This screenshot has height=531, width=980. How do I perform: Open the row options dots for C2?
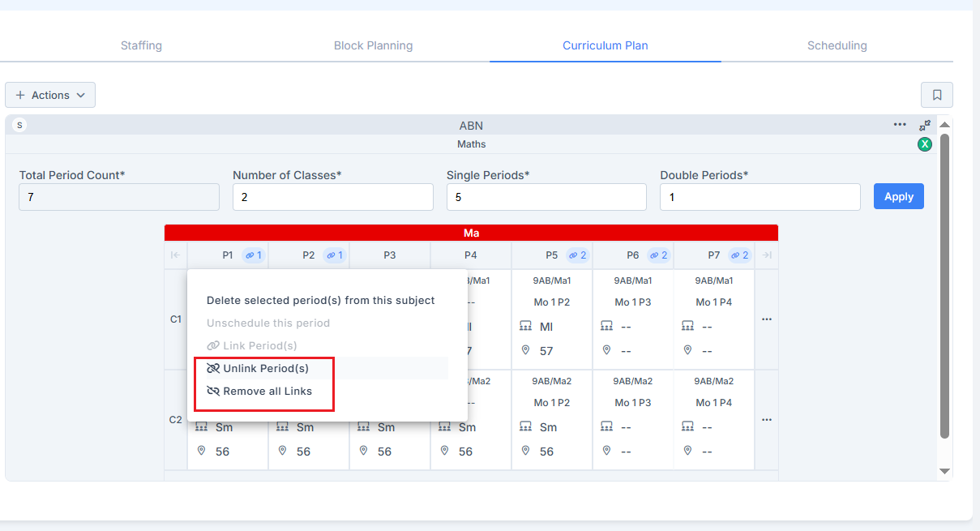(x=767, y=420)
